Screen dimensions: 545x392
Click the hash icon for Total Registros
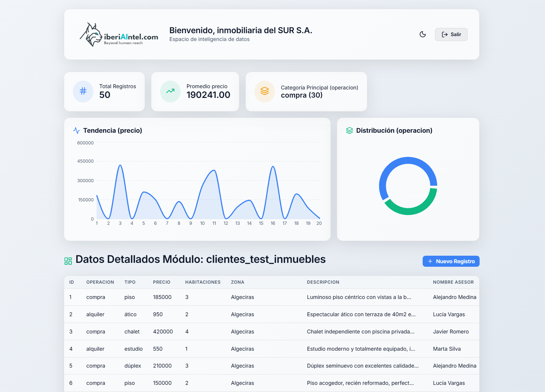(83, 91)
